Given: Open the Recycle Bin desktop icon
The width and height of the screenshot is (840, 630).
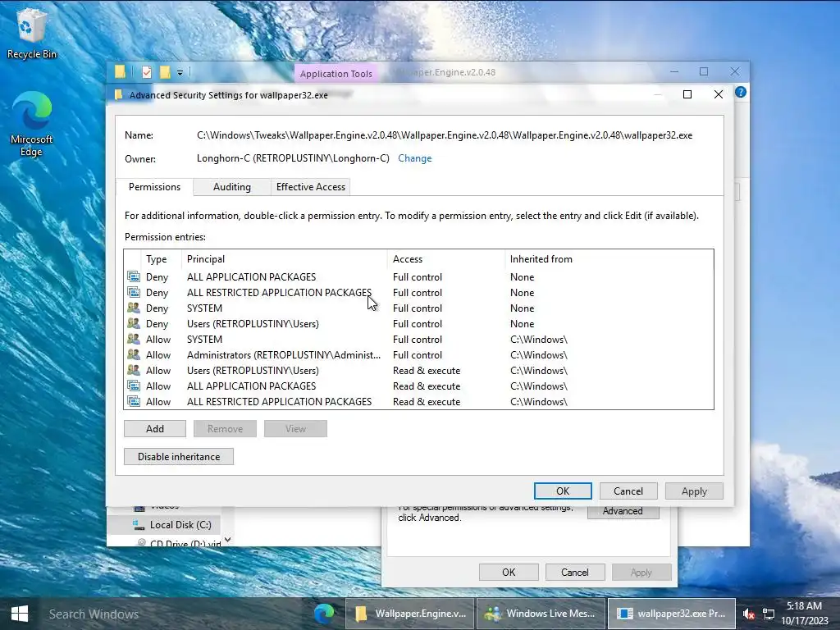Looking at the screenshot, I should click(x=32, y=34).
